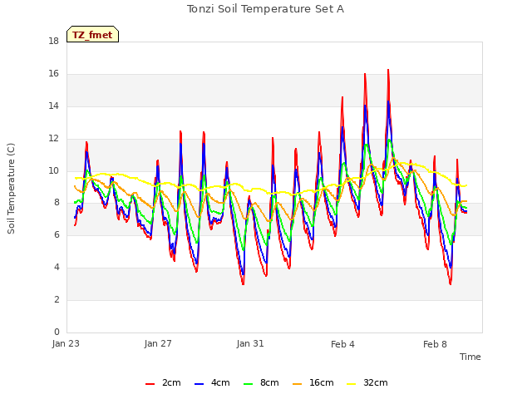Click the Jan 31 x-axis tick label
The height and width of the screenshot is (399, 532).
click(x=250, y=343)
